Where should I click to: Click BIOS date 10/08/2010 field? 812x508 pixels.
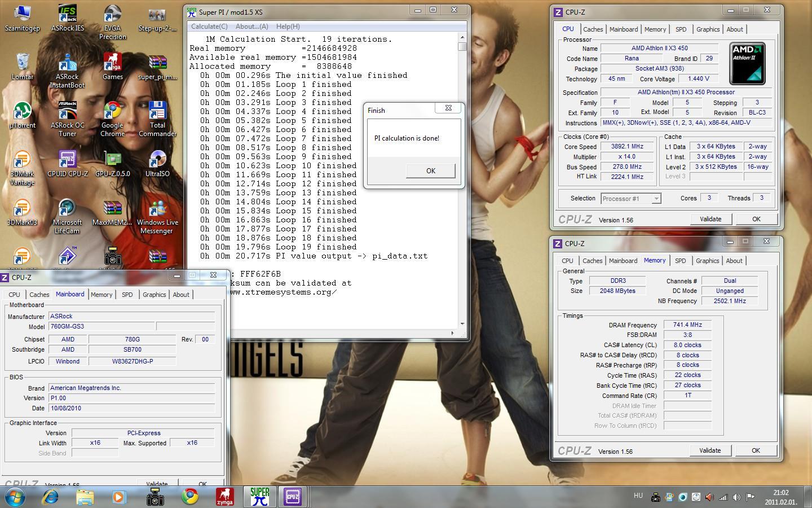tap(131, 408)
